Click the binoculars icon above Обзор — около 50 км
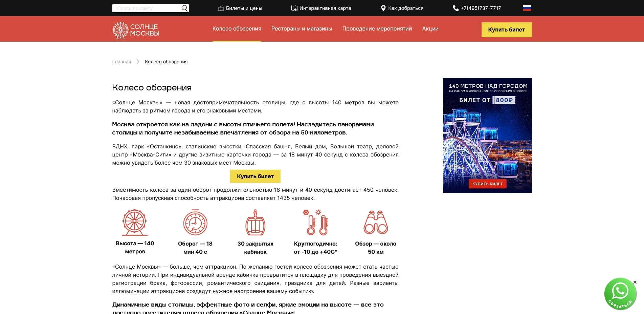The width and height of the screenshot is (644, 314). tap(376, 222)
